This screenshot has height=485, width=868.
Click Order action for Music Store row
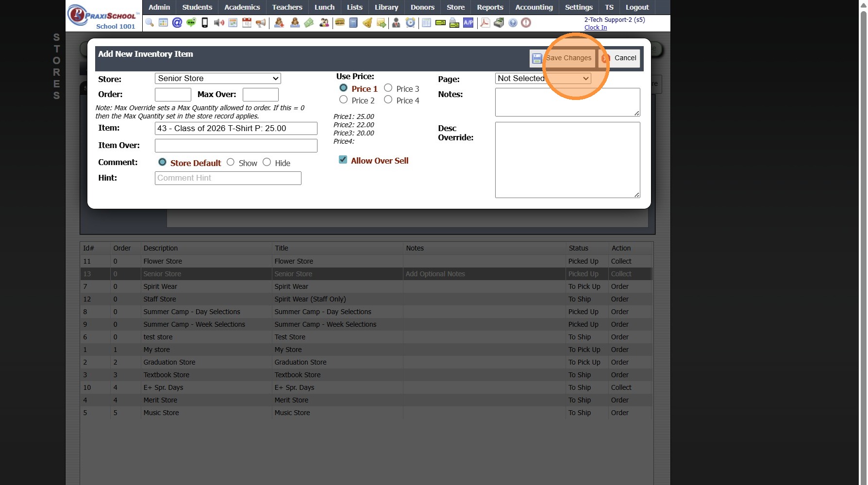[x=620, y=413]
